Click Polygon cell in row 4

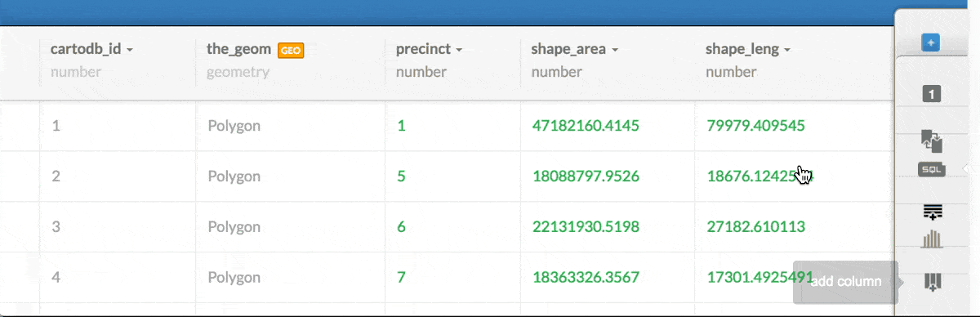tap(234, 277)
